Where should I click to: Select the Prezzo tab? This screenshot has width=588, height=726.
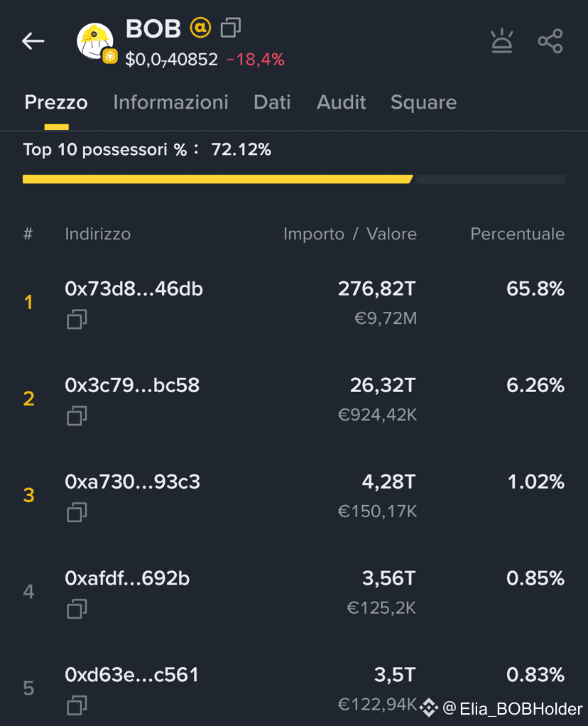56,103
